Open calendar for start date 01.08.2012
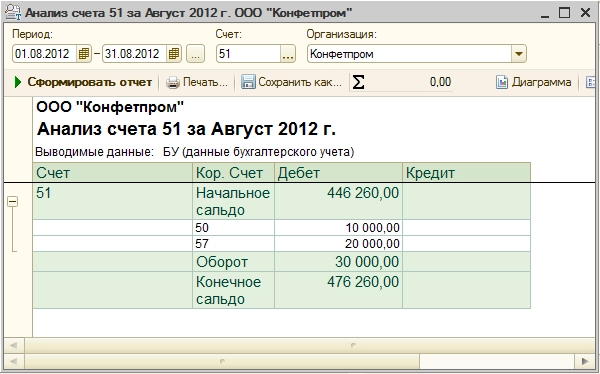 [83, 54]
